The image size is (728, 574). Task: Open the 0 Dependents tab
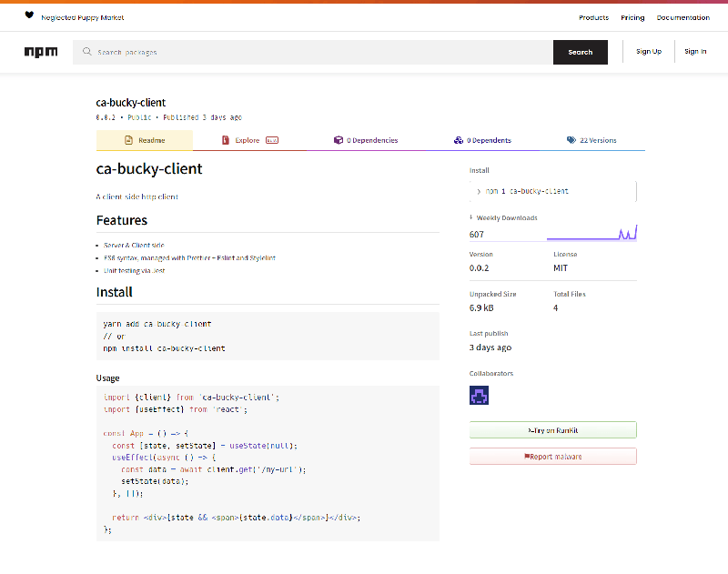click(x=482, y=140)
